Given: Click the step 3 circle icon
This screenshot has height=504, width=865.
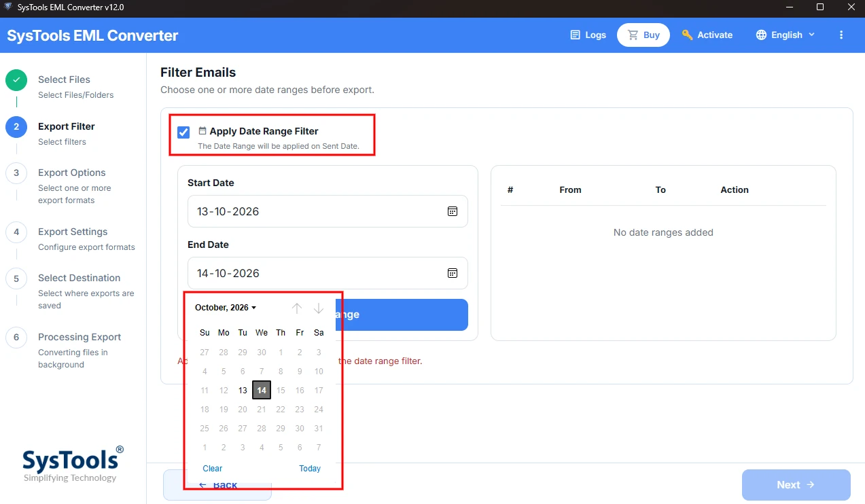Looking at the screenshot, I should pos(16,173).
